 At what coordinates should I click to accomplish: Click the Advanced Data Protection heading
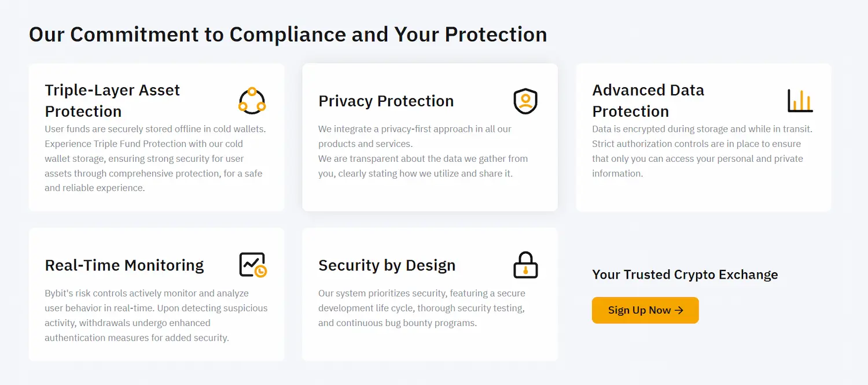pyautogui.click(x=648, y=101)
